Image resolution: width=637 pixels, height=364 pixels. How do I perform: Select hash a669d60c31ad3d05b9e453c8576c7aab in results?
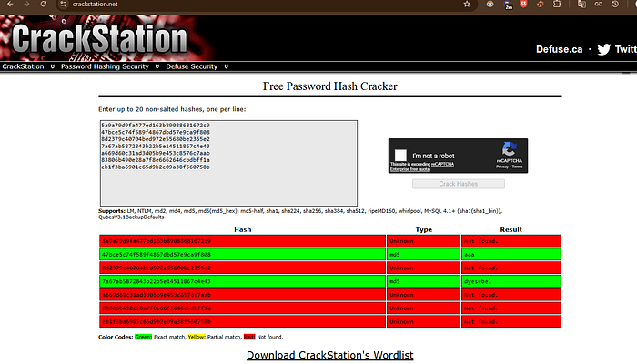(157, 295)
